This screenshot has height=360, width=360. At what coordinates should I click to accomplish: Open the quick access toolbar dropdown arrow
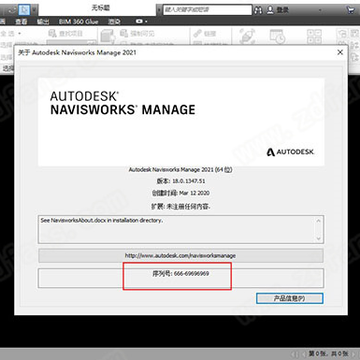click(34, 9)
